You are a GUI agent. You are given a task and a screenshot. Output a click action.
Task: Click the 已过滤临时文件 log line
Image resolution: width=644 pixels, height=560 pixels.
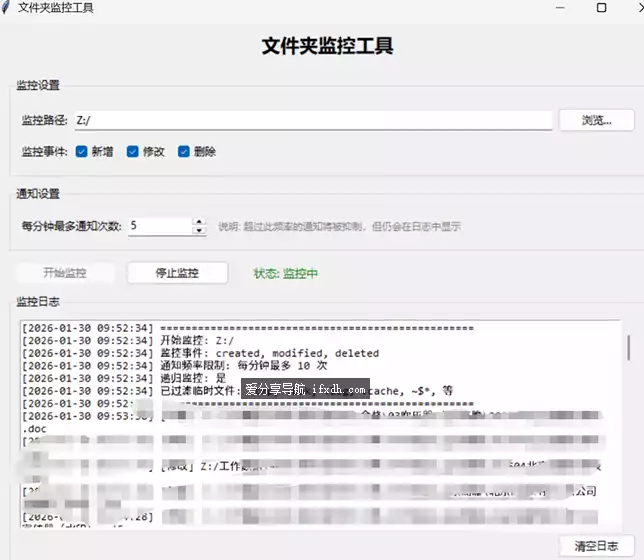(237, 391)
